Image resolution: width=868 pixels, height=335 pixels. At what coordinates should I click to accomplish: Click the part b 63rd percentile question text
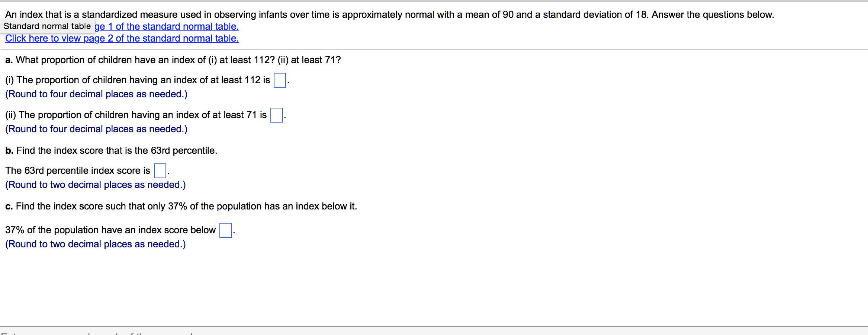(111, 151)
